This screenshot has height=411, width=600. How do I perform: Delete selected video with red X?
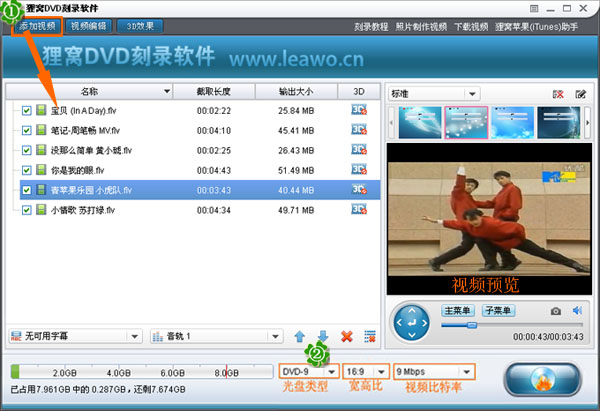[x=347, y=336]
